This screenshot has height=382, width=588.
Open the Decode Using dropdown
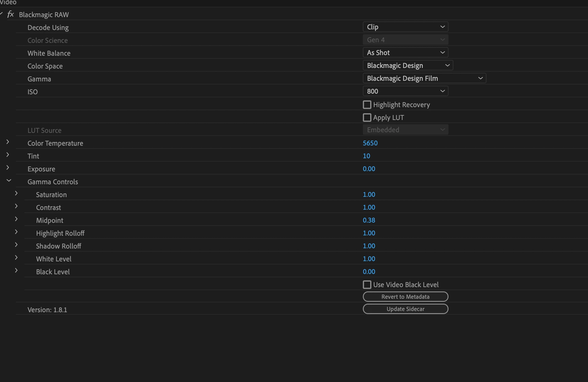click(x=405, y=27)
